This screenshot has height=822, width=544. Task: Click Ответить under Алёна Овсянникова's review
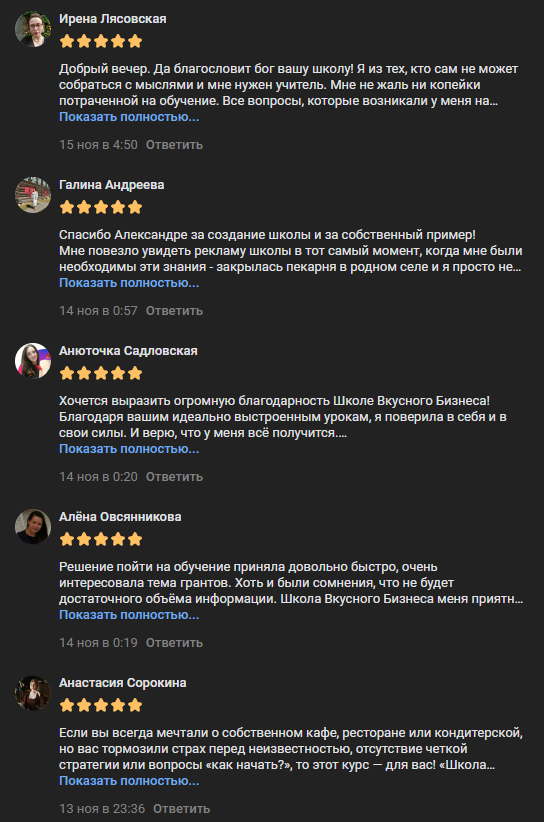pos(174,643)
